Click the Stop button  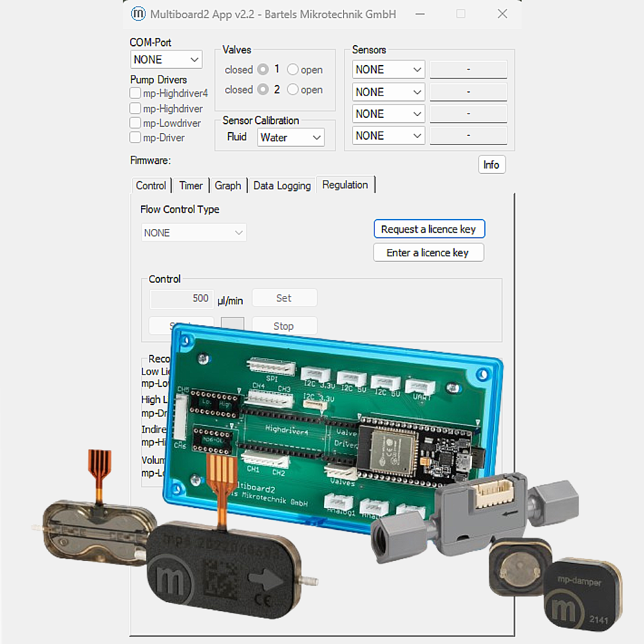click(284, 326)
